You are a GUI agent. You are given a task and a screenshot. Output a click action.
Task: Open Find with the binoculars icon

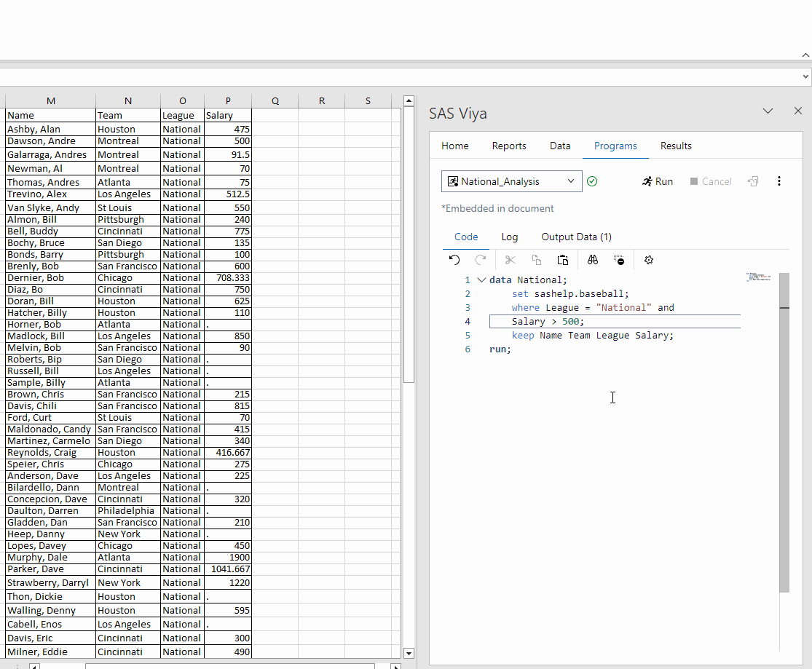pos(593,260)
